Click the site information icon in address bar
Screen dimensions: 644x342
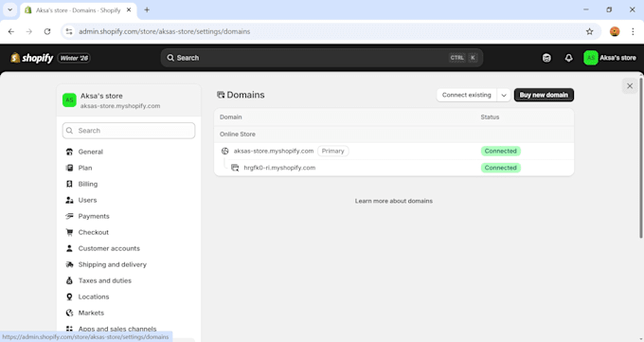(69, 31)
